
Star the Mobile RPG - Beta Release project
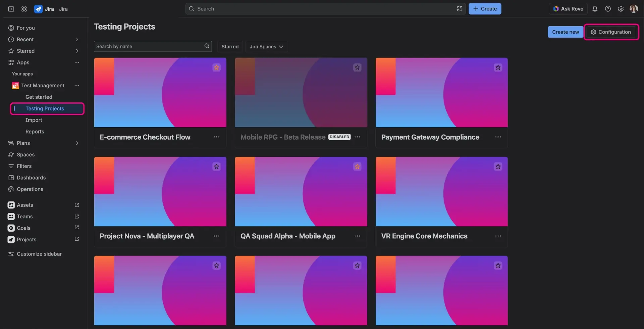(358, 67)
